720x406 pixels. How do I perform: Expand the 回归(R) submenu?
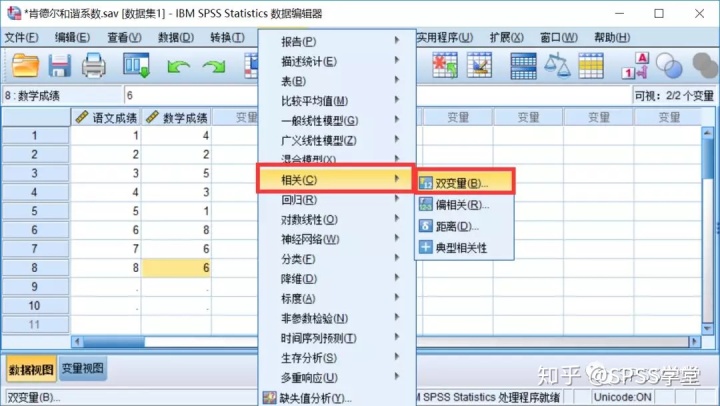337,200
